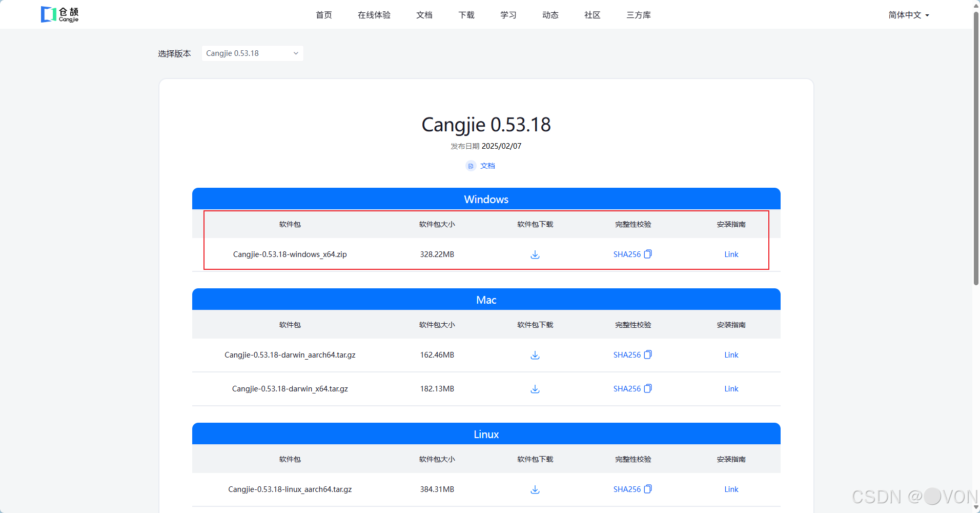Click SHA256 link for darwin_aarch64.tar.gz
The image size is (980, 513).
[627, 355]
